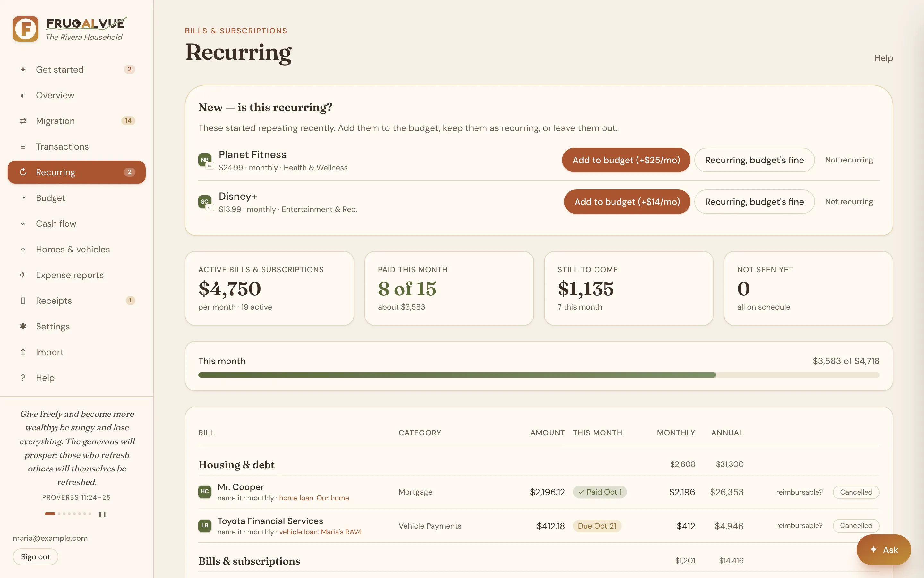Click the FrugalVue F logo icon
Screen dimensions: 924x578
coord(26,29)
